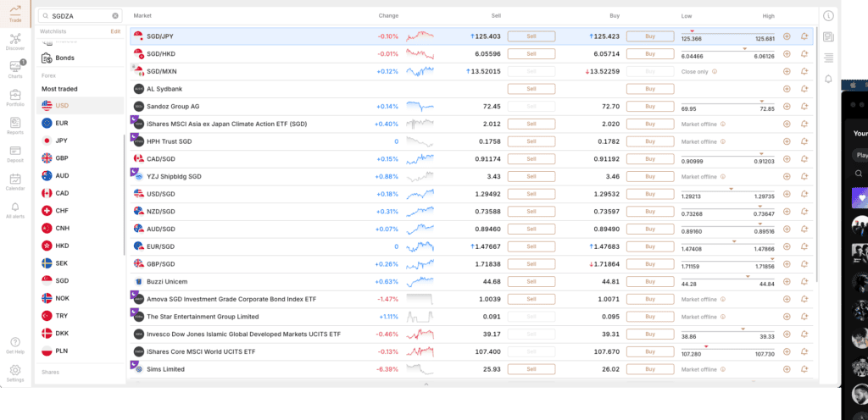Show info for Close only on SGD/MXN
The image size is (868, 420).
[715, 71]
